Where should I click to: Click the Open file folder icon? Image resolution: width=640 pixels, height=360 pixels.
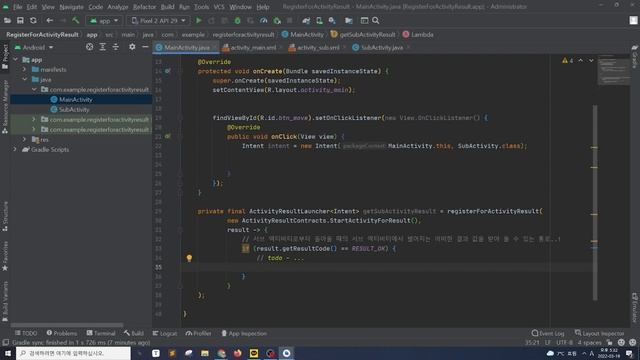pyautogui.click(x=7, y=20)
